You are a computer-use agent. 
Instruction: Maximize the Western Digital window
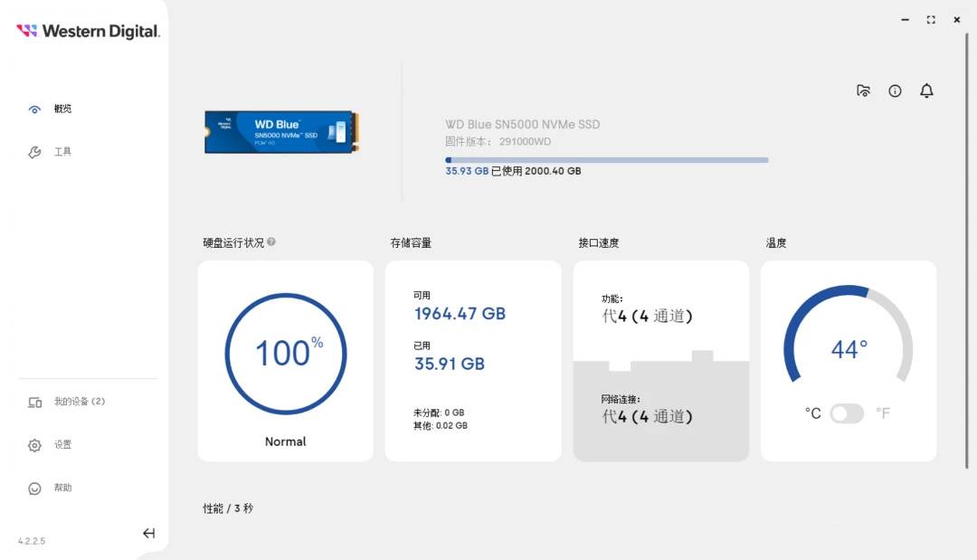[x=931, y=20]
